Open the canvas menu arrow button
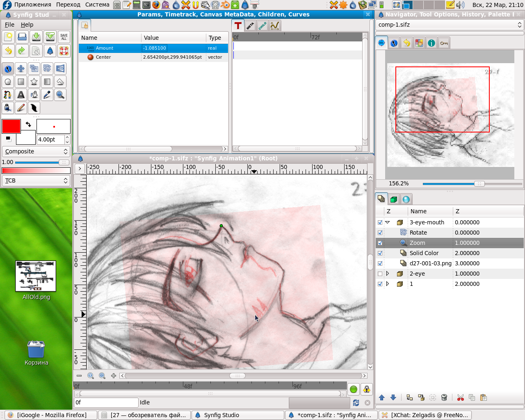 pos(80,169)
